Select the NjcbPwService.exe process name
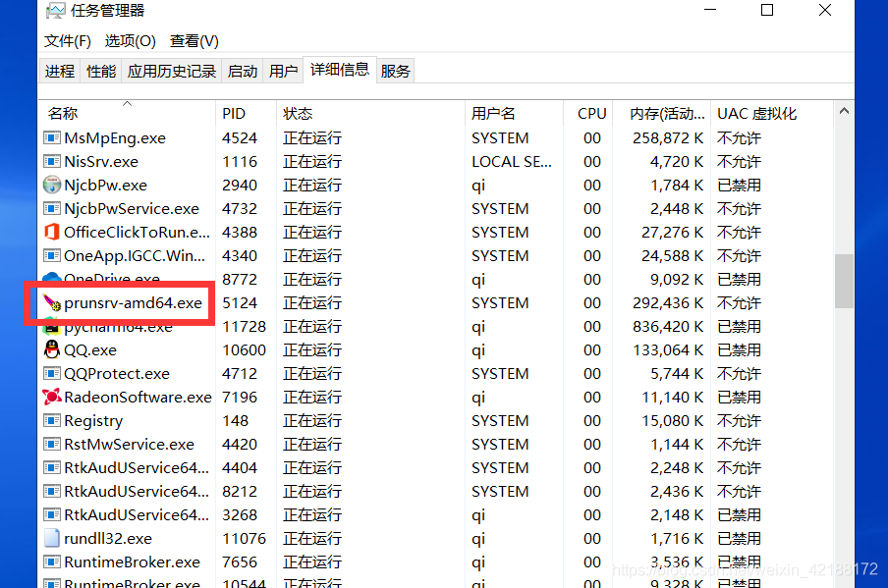Viewport: 888px width, 588px height. (132, 208)
